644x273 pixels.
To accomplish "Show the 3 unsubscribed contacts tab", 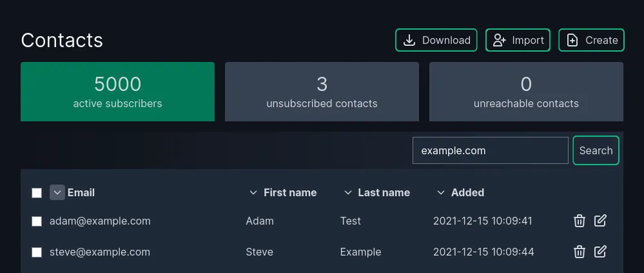I will click(322, 92).
